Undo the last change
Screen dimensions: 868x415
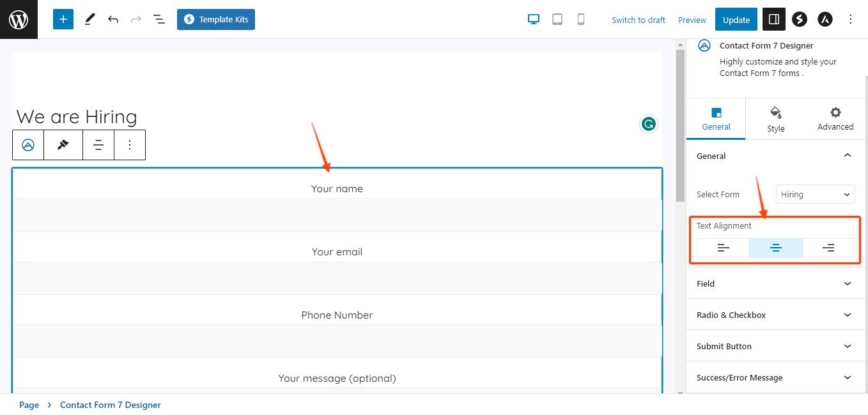point(113,19)
